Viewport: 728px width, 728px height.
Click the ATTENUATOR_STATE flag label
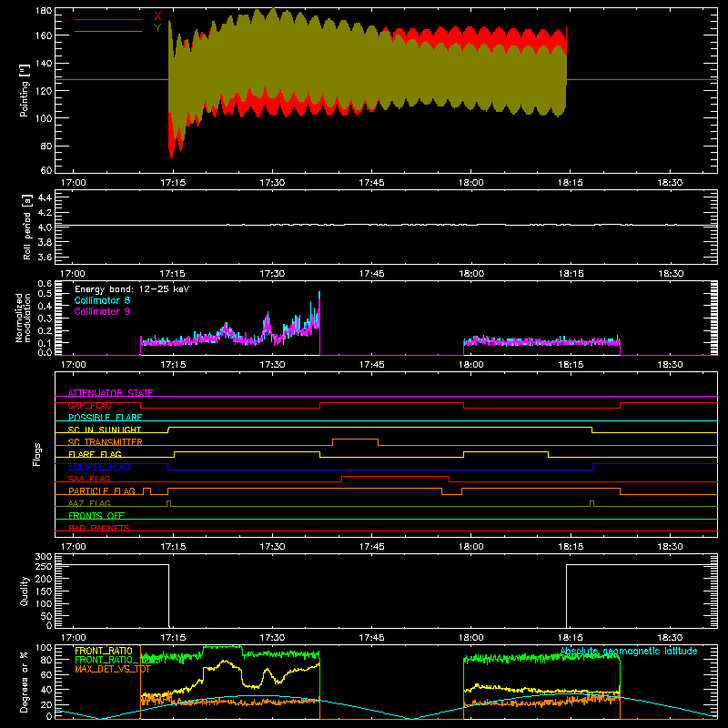[110, 393]
